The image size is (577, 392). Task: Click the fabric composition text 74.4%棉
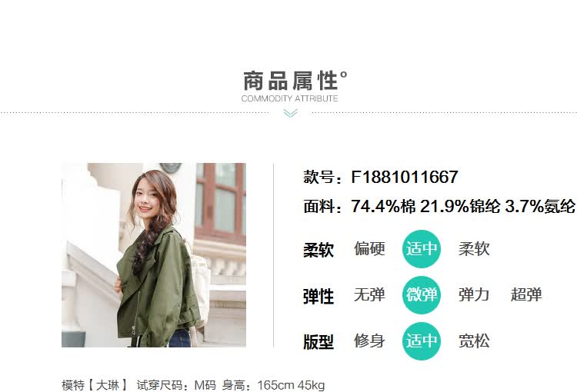coord(383,206)
